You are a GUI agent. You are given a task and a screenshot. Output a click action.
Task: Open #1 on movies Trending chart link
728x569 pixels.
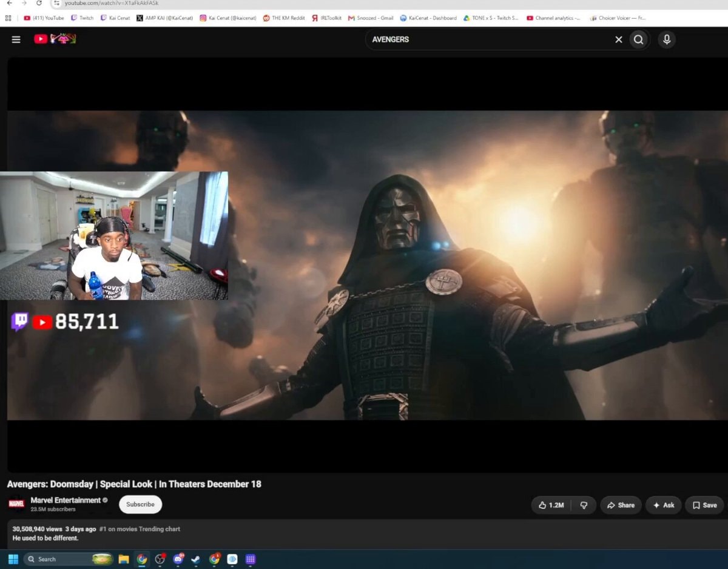pos(140,529)
